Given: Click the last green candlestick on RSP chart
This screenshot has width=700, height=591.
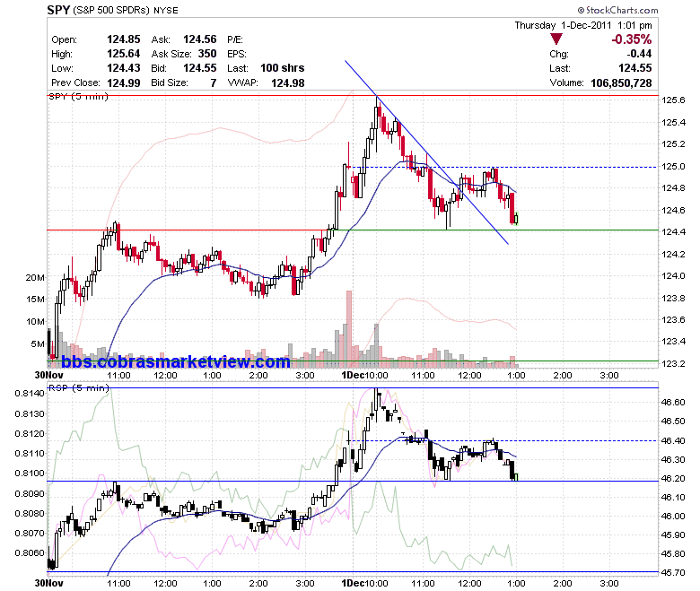Looking at the screenshot, I should [517, 477].
